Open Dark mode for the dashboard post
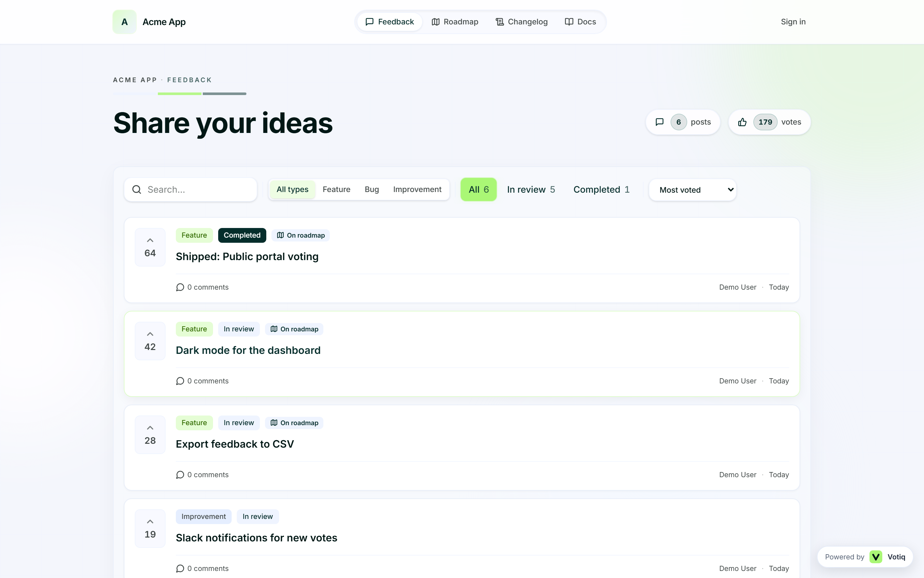The width and height of the screenshot is (924, 578). (248, 350)
